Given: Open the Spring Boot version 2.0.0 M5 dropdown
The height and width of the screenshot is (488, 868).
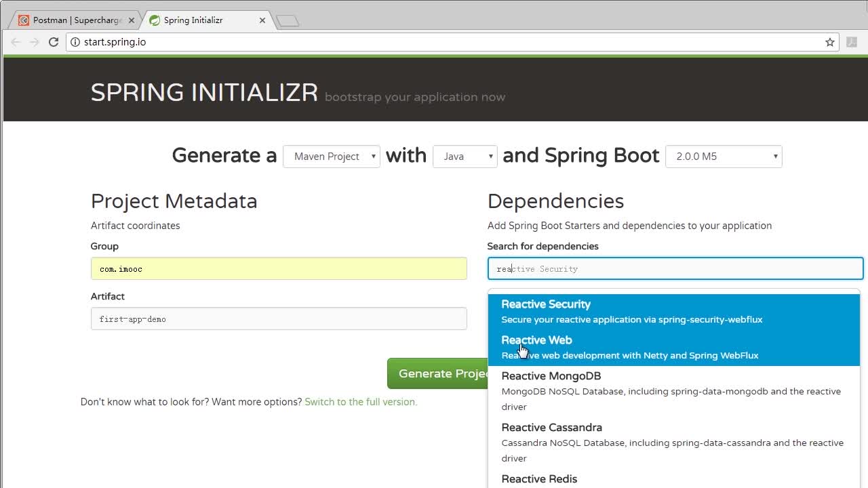Looking at the screenshot, I should pyautogui.click(x=724, y=157).
